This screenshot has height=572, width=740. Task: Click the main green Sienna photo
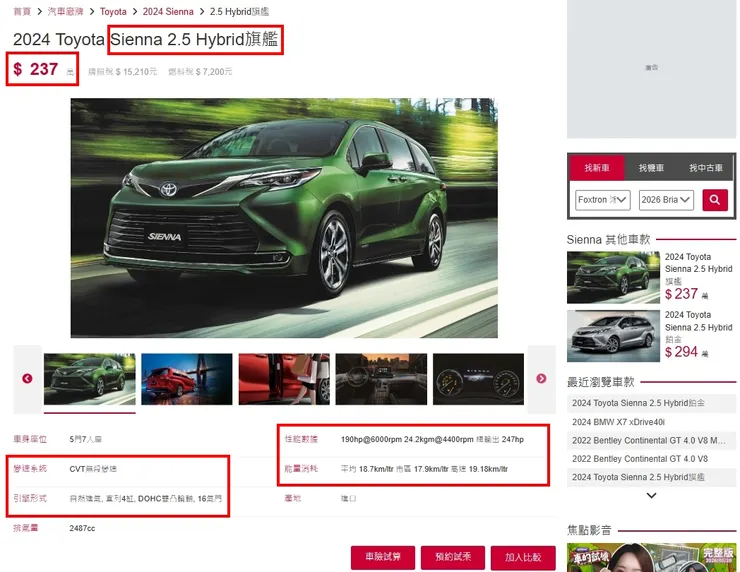(x=284, y=218)
